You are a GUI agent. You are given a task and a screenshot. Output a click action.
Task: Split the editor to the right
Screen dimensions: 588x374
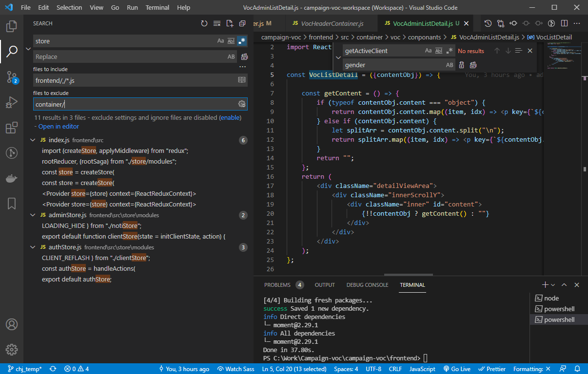(x=564, y=23)
